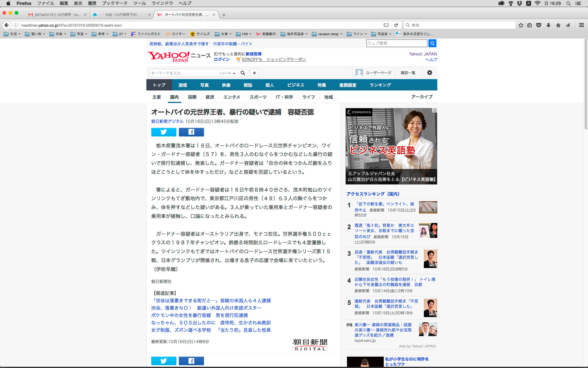Click the reload page icon
The height and width of the screenshot is (368, 588).
[x=396, y=25]
